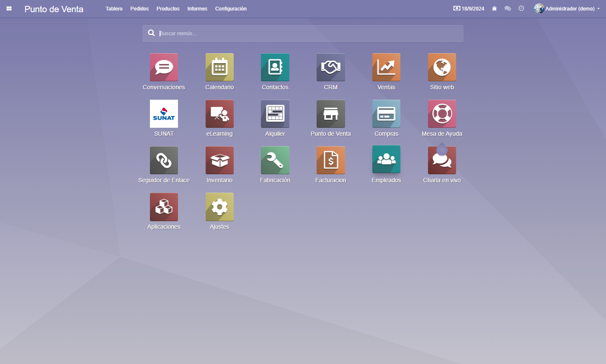The height and width of the screenshot is (364, 606).
Task: Open the Fabricación wrench icon
Action: pos(275,160)
